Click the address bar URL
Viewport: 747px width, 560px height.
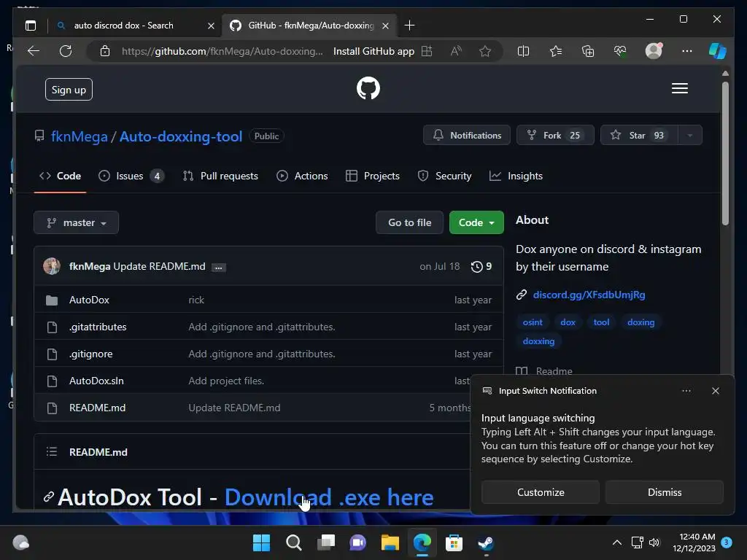point(222,51)
